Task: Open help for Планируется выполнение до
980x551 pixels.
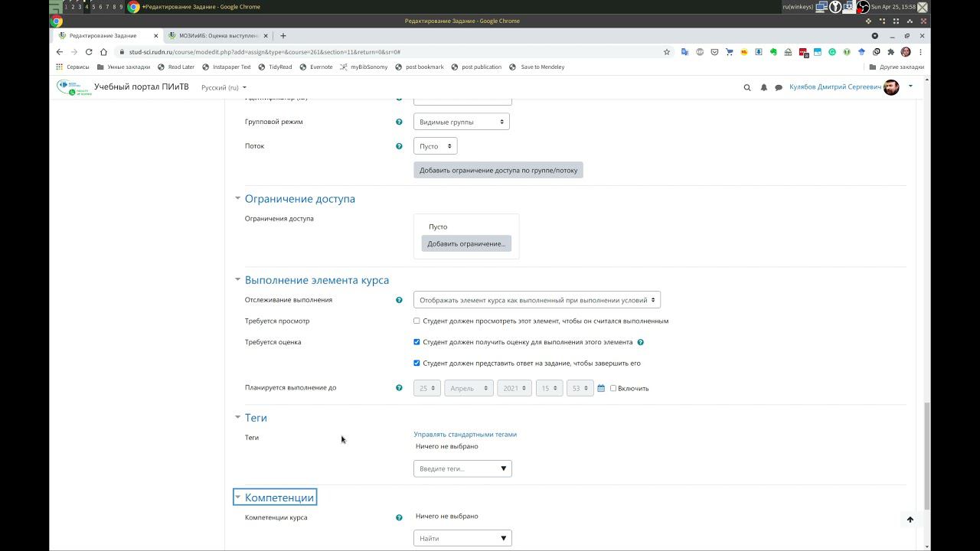Action: tap(399, 388)
